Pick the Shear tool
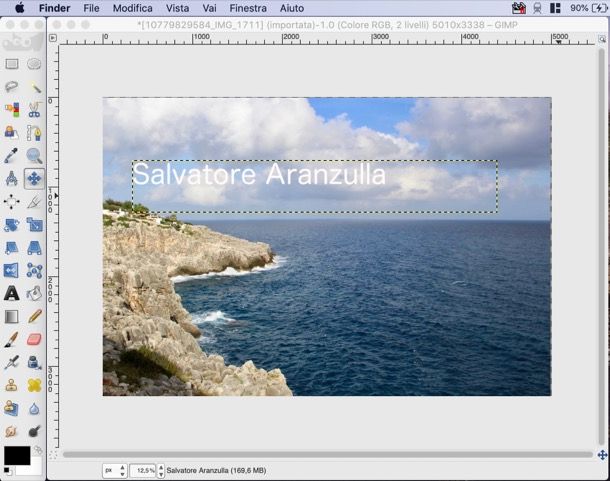The width and height of the screenshot is (610, 481). pyautogui.click(x=12, y=248)
